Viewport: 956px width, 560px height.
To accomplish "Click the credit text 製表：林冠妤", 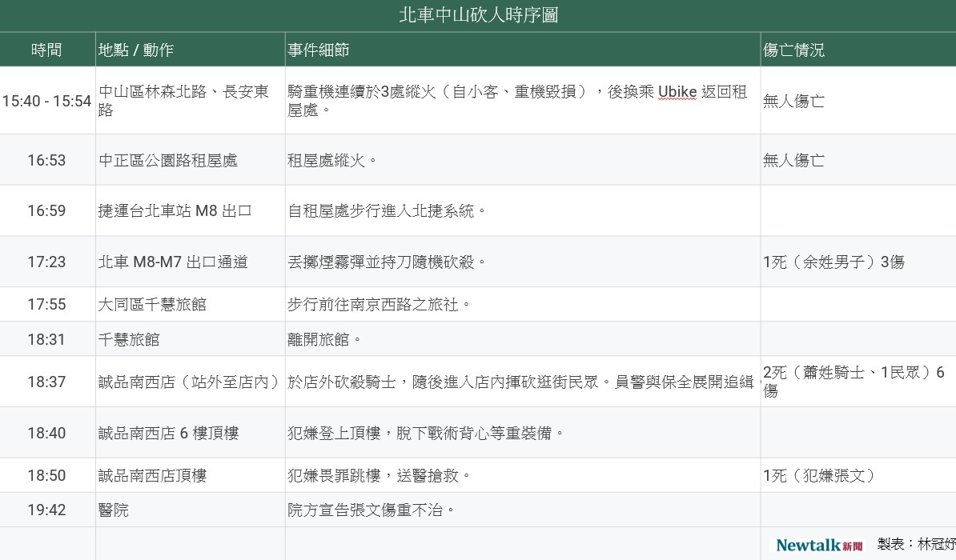I will (916, 544).
